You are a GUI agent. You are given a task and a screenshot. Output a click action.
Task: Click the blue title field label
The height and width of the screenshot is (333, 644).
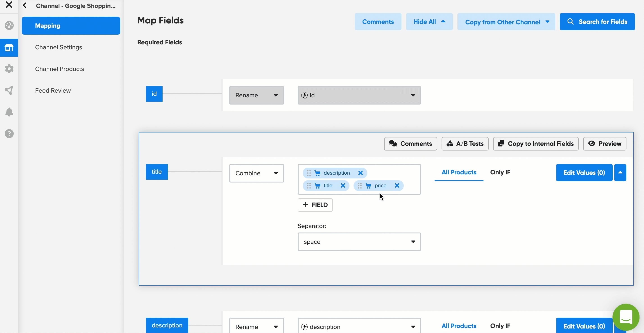click(157, 172)
